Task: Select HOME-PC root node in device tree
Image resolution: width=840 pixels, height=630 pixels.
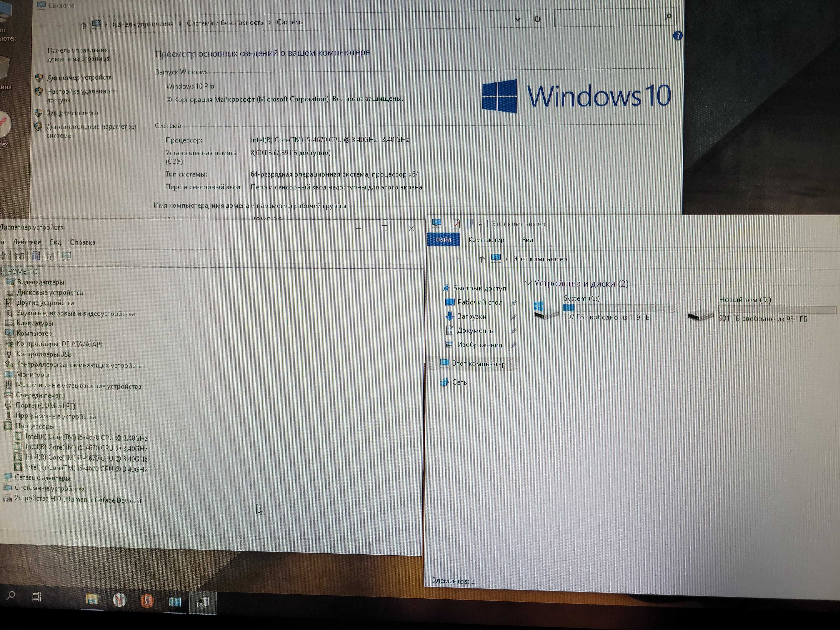Action: coord(22,271)
